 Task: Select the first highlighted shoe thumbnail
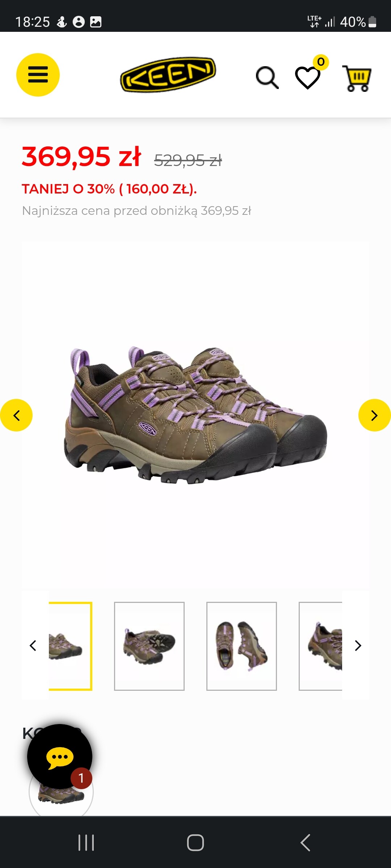[70, 646]
